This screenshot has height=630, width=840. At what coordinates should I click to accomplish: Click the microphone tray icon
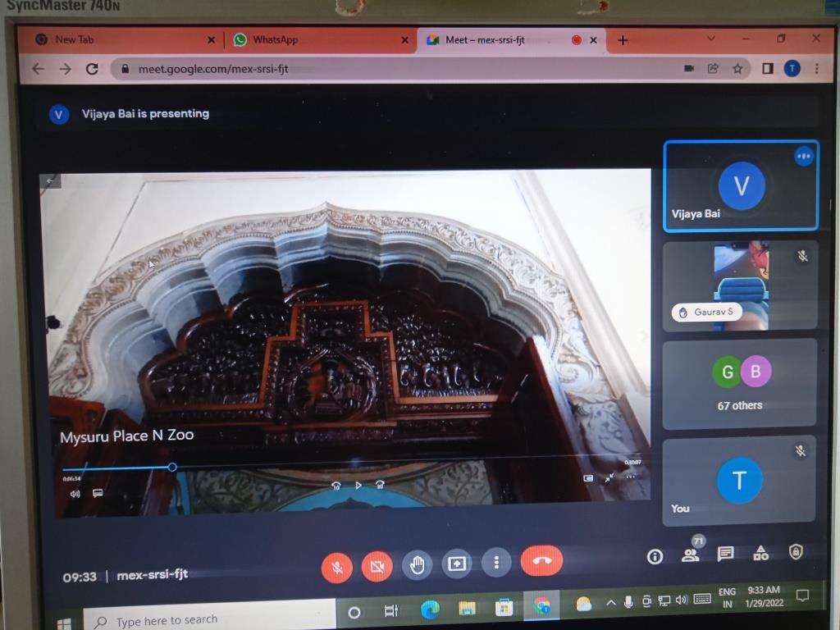pyautogui.click(x=628, y=602)
